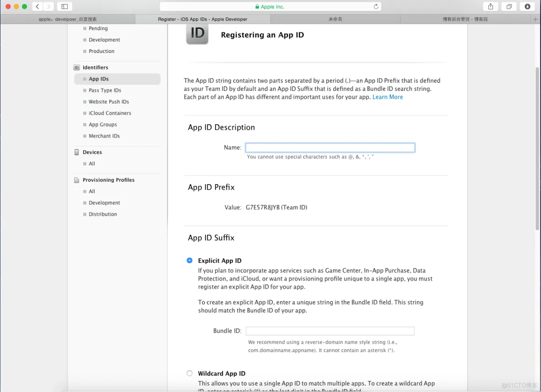Open the Learn More link
Image resolution: width=541 pixels, height=392 pixels.
pyautogui.click(x=387, y=97)
